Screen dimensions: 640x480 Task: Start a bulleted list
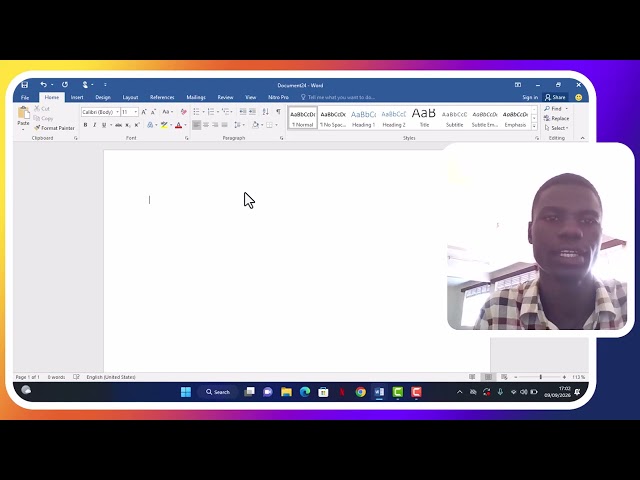(196, 112)
